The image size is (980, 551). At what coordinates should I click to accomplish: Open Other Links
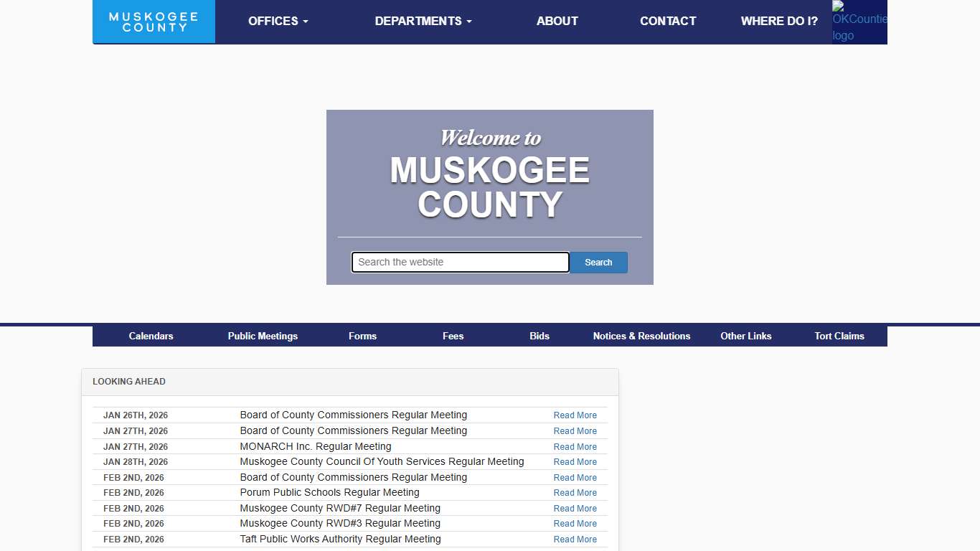(x=746, y=336)
